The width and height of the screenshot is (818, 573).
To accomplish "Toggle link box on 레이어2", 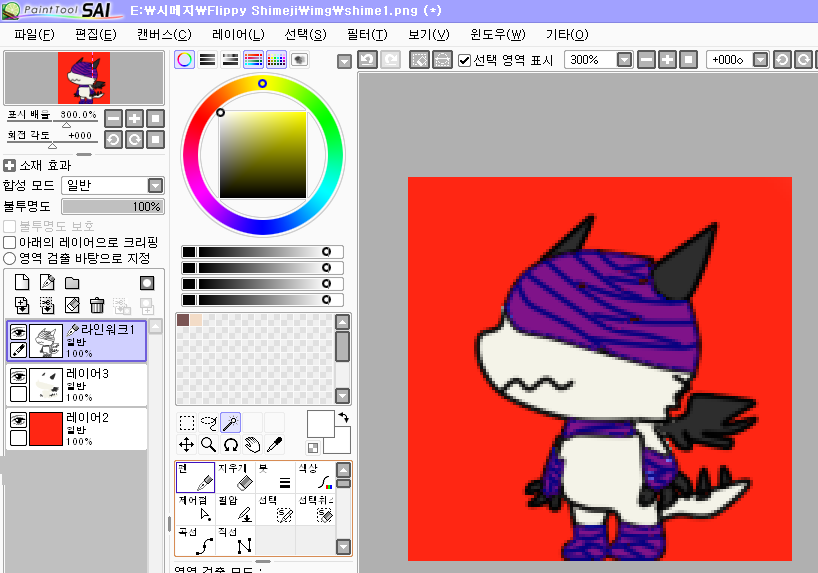I will click(18, 437).
